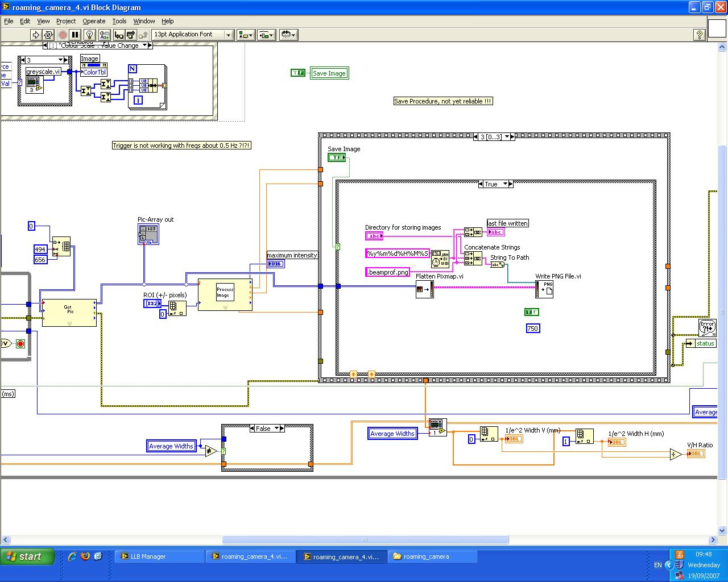Select the Concatenate Strings node
Image resolution: width=728 pixels, height=582 pixels.
(x=473, y=259)
